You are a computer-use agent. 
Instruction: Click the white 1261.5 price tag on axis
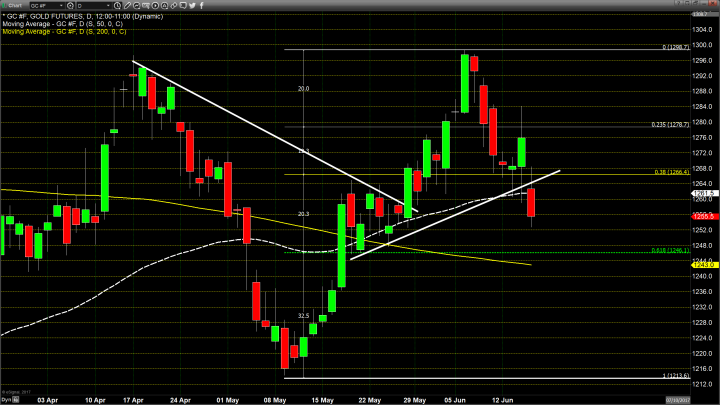pos(703,193)
